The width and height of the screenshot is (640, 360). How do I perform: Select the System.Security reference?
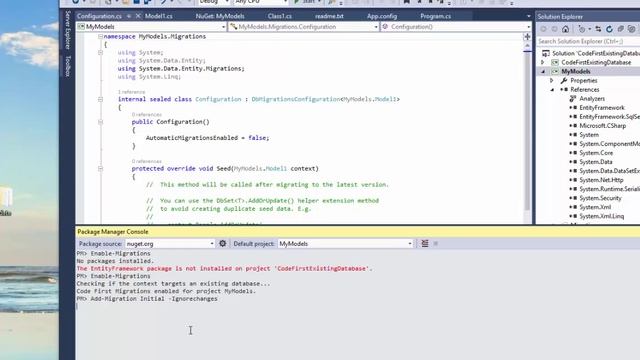pyautogui.click(x=600, y=198)
